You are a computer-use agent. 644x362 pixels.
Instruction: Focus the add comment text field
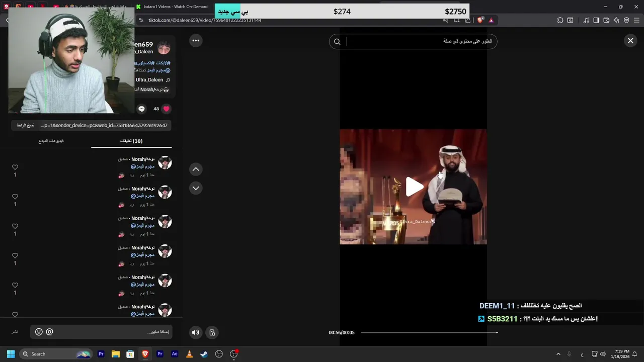[x=113, y=332]
